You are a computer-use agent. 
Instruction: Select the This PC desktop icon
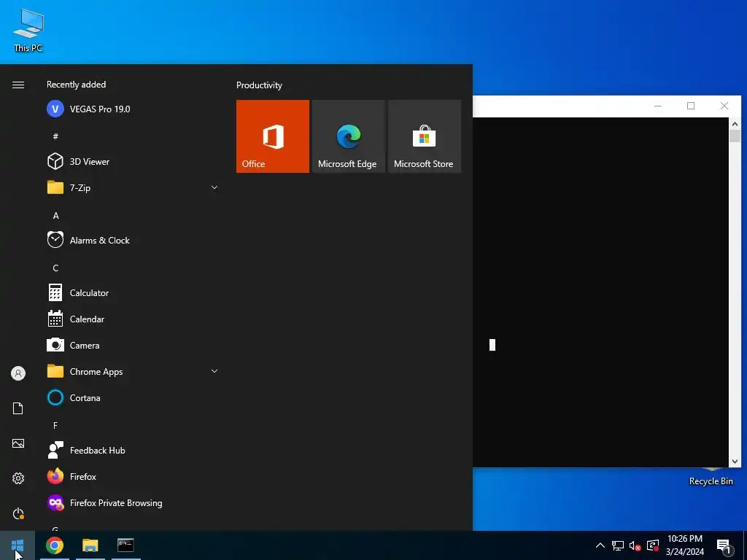pyautogui.click(x=28, y=29)
